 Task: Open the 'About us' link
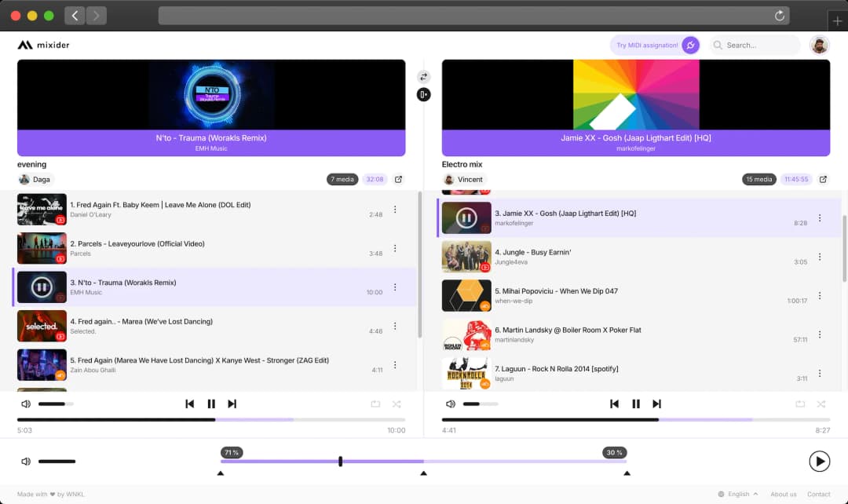click(784, 494)
